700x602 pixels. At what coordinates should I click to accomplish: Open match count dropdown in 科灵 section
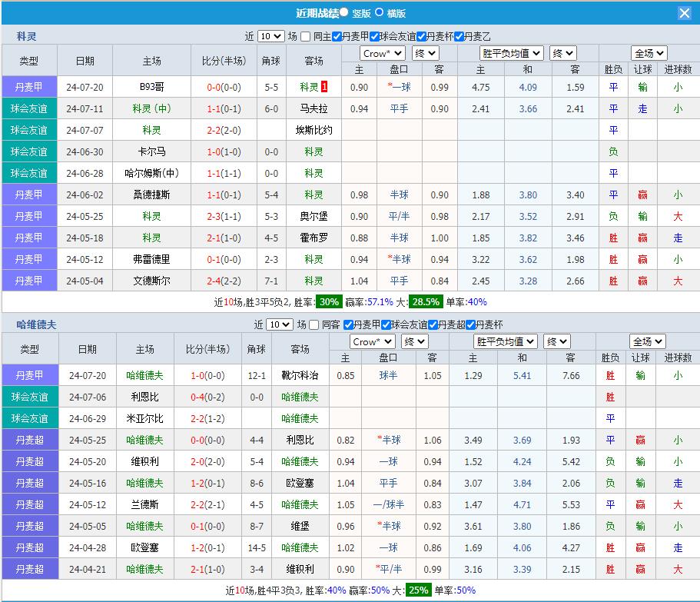[x=270, y=36]
